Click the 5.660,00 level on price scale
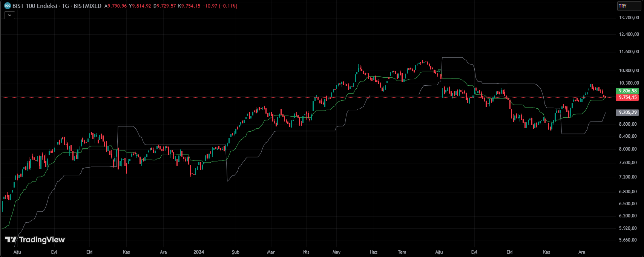The image size is (644, 257). tap(629, 240)
